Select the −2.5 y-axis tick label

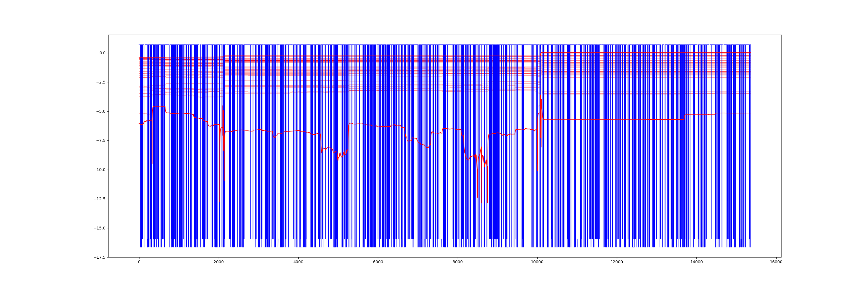(100, 82)
